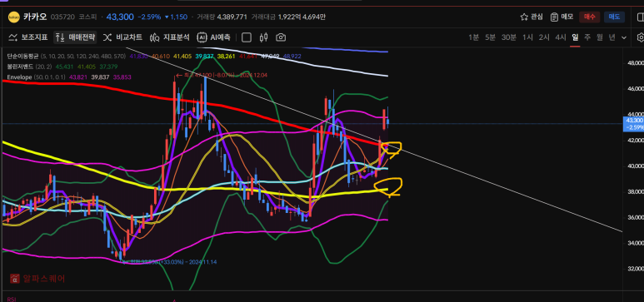This screenshot has width=644, height=302.
Task: Click the blue 매도 sell button
Action: [x=614, y=17]
